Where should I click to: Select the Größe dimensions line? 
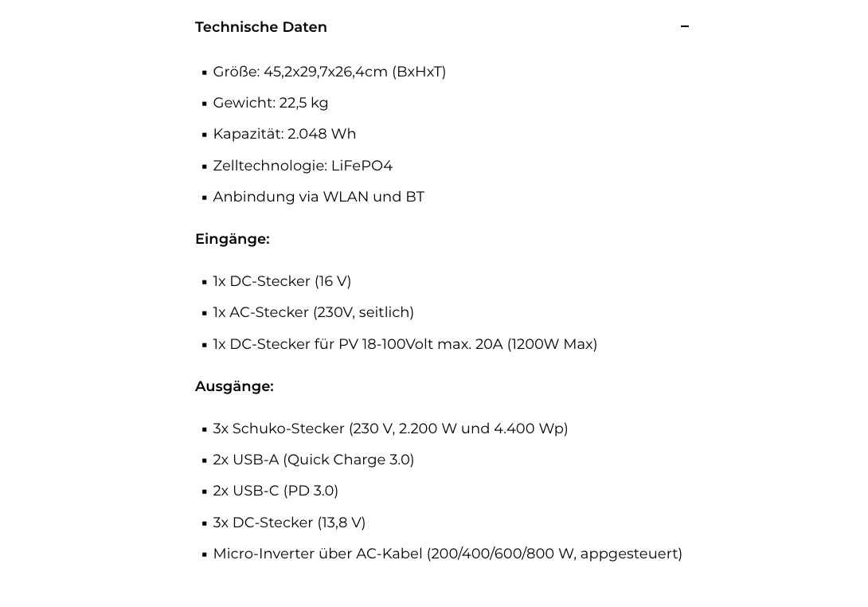coord(329,72)
